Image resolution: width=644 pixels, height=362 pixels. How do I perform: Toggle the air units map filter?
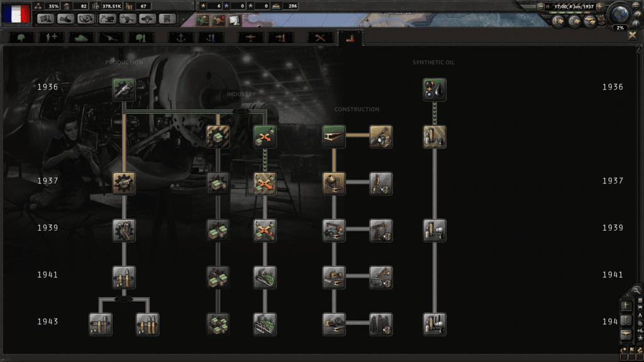(x=627, y=334)
